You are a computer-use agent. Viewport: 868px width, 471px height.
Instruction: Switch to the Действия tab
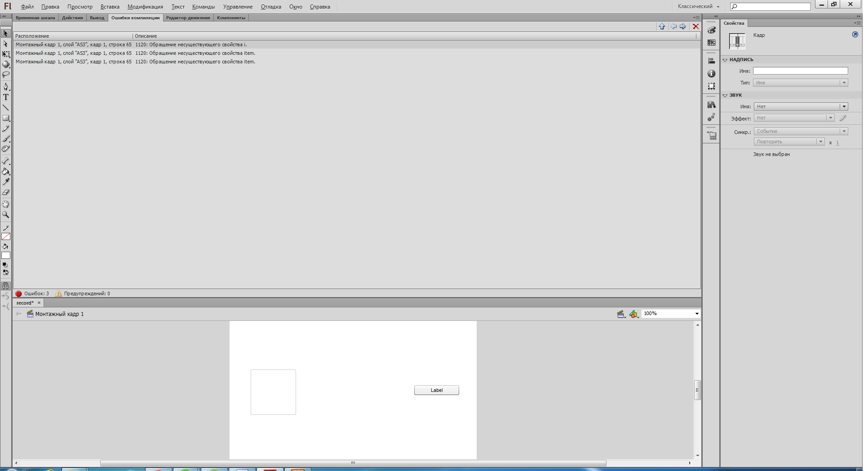(x=72, y=18)
